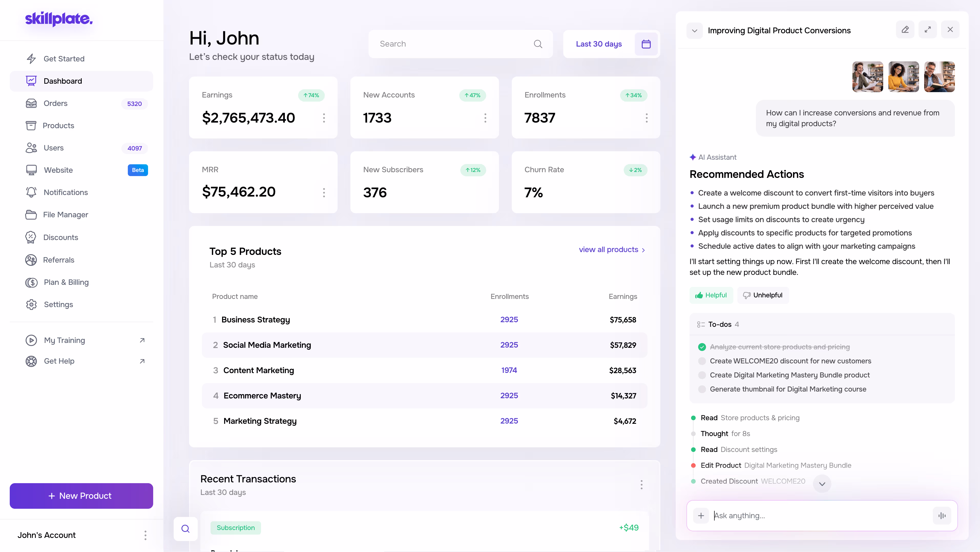Click the plus attachment icon in chat box
This screenshot has width=980, height=552.
pyautogui.click(x=701, y=515)
